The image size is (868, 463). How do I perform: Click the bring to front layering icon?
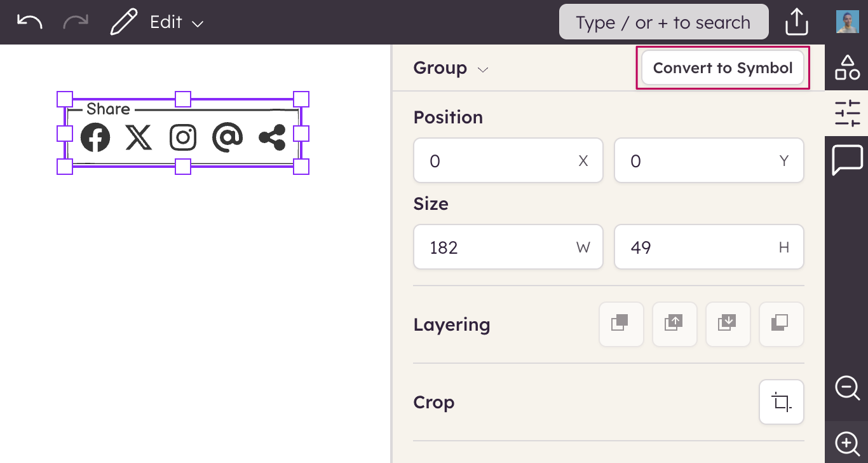pos(621,324)
